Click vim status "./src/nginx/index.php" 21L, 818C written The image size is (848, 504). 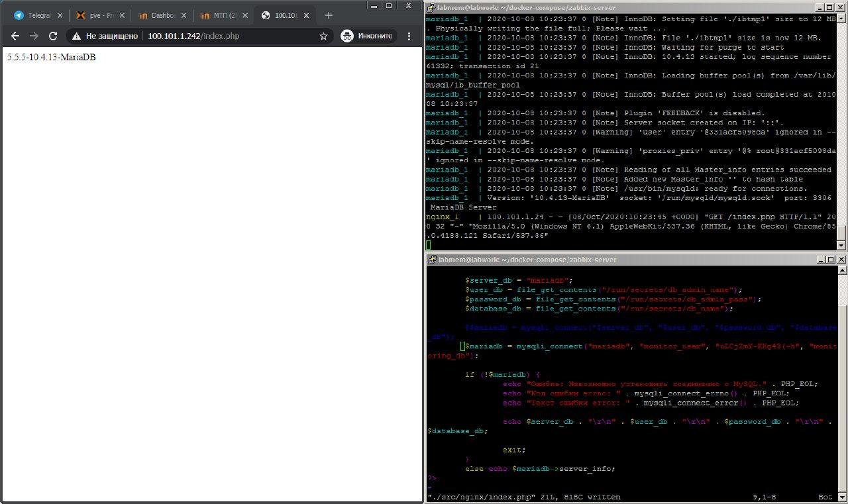pyautogui.click(x=524, y=497)
